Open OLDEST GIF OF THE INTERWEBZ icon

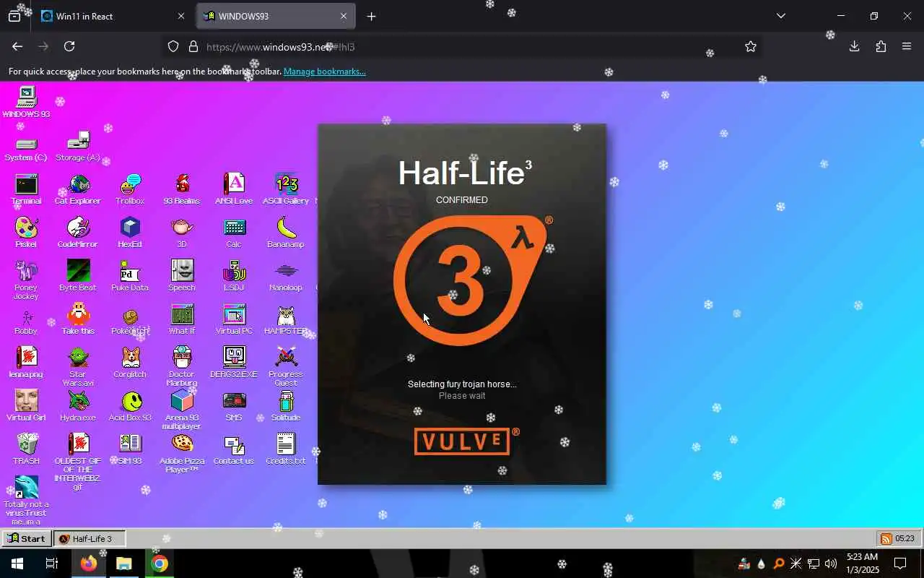78,463
